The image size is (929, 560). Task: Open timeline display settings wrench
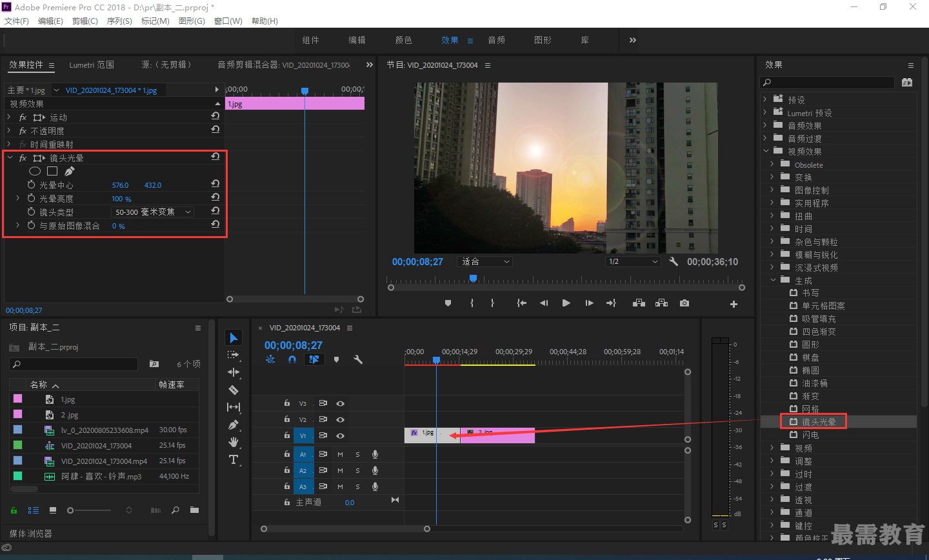tap(358, 359)
